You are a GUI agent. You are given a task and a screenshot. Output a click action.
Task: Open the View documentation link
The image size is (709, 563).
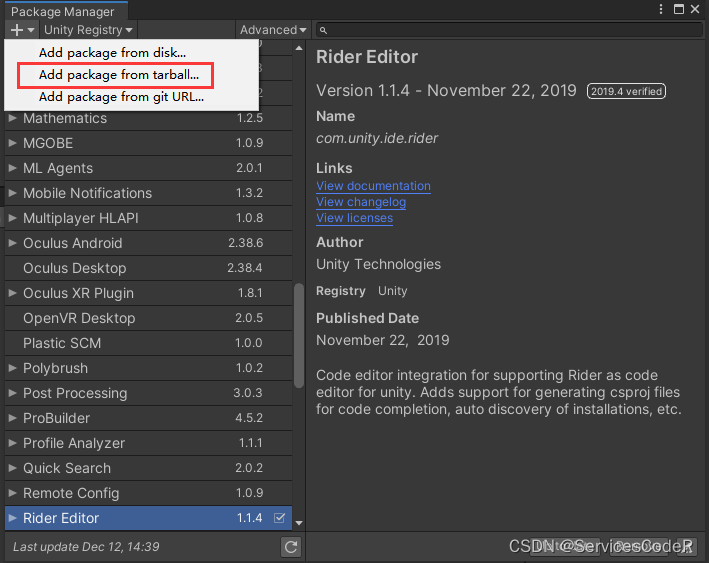(373, 186)
